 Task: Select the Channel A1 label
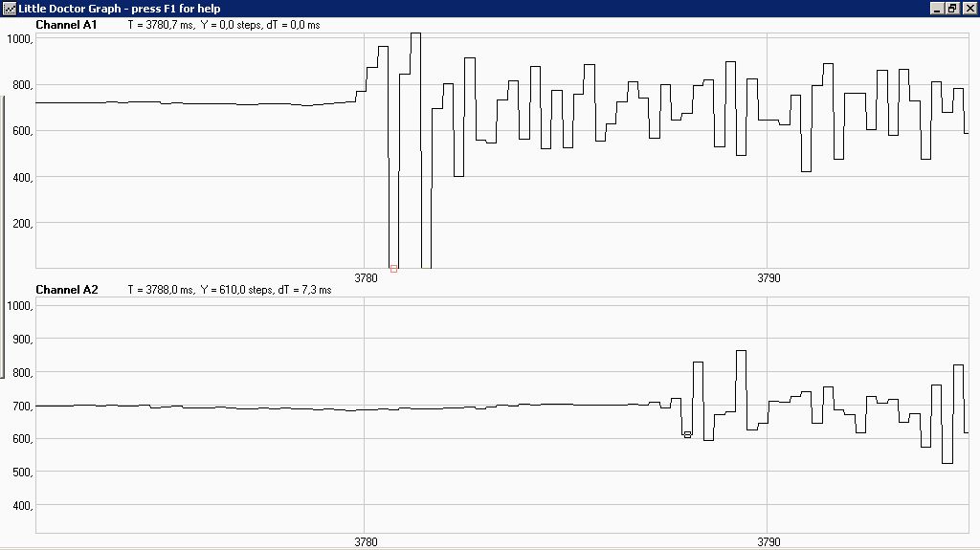click(x=66, y=25)
